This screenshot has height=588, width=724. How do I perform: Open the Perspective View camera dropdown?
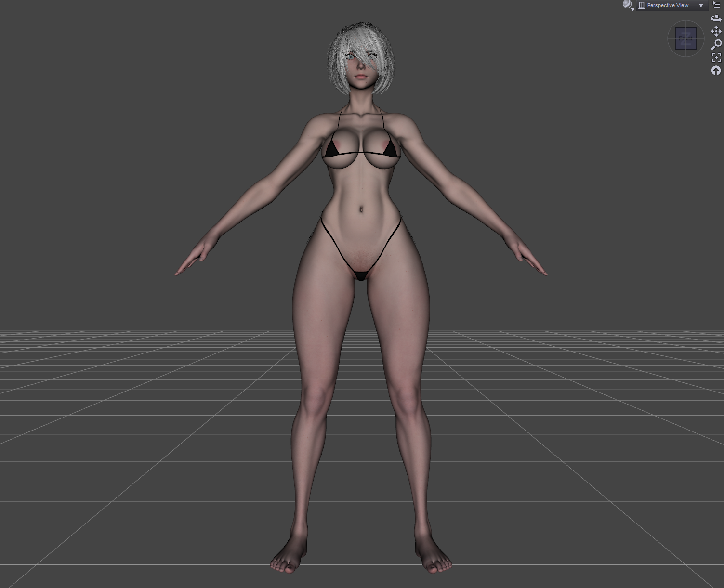671,5
